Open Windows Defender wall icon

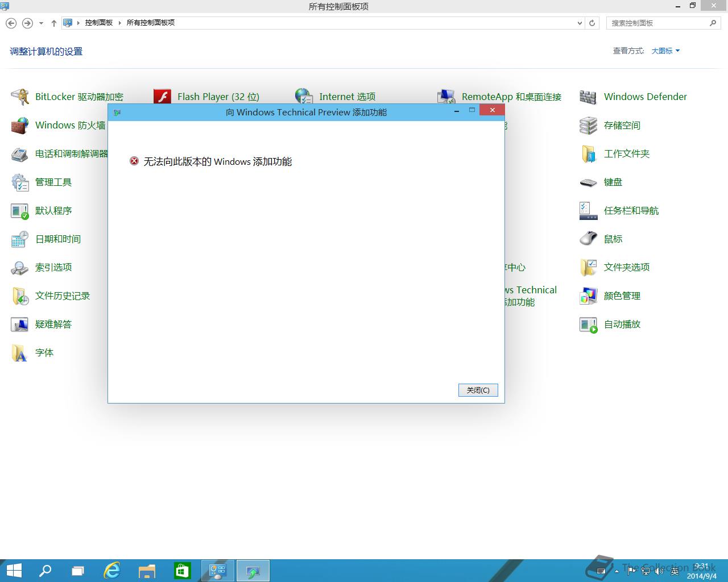click(x=588, y=97)
